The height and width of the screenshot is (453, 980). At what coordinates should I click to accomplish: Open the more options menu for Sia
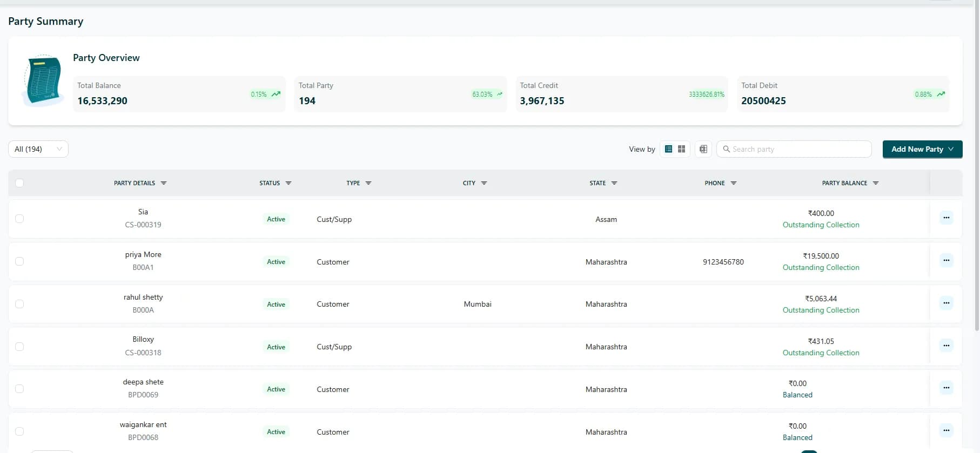[946, 218]
